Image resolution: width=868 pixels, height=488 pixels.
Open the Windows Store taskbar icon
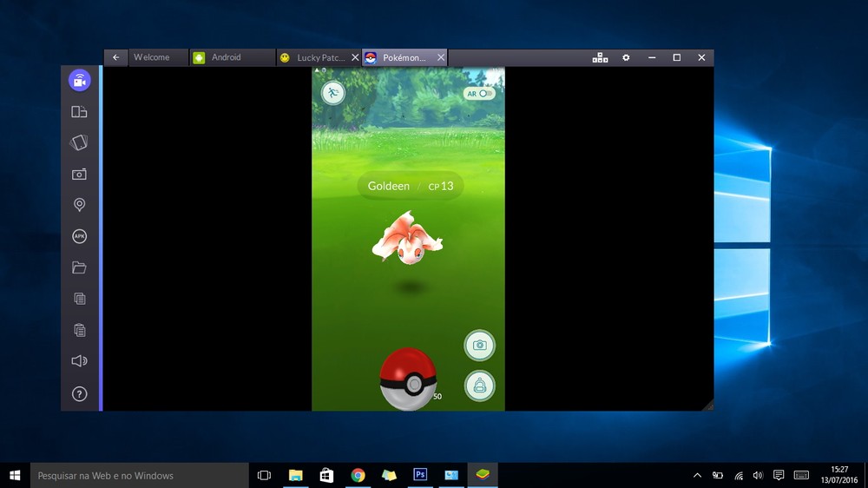point(326,475)
